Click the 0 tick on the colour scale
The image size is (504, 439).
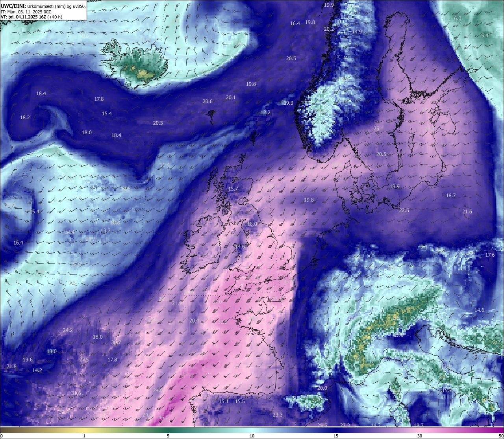[x=2, y=436]
